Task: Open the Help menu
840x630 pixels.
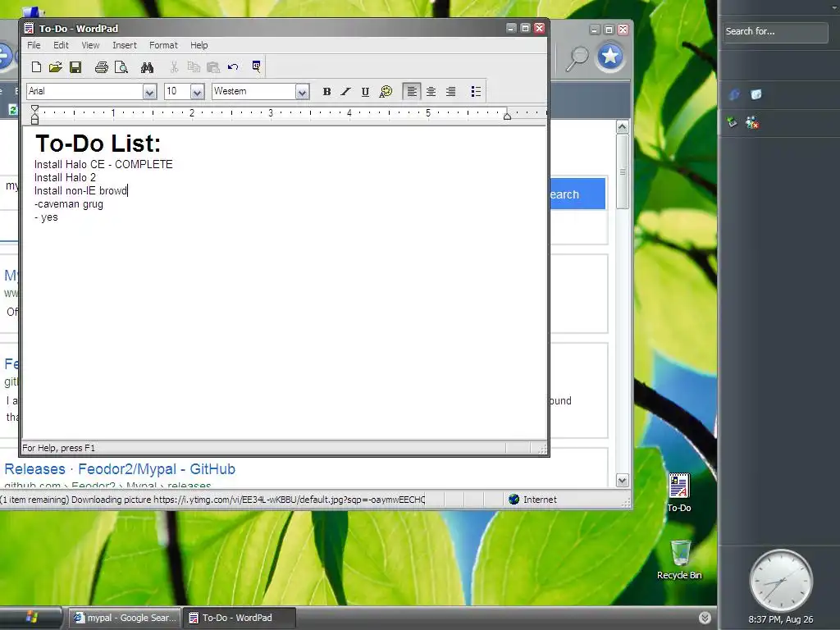Action: pyautogui.click(x=199, y=45)
